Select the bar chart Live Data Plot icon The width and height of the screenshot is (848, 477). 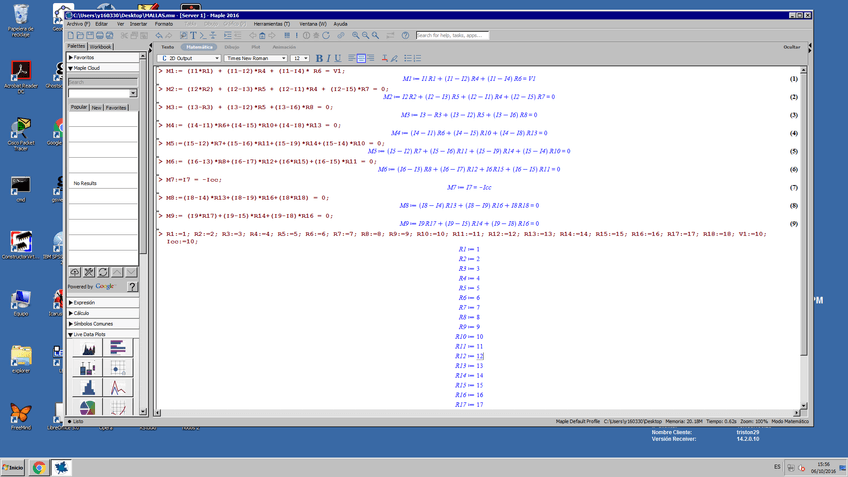coord(88,348)
